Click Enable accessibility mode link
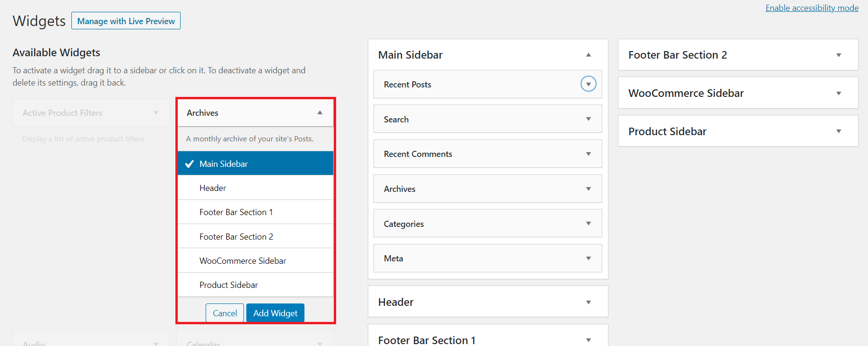Viewport: 868px width, 346px height. [x=812, y=8]
